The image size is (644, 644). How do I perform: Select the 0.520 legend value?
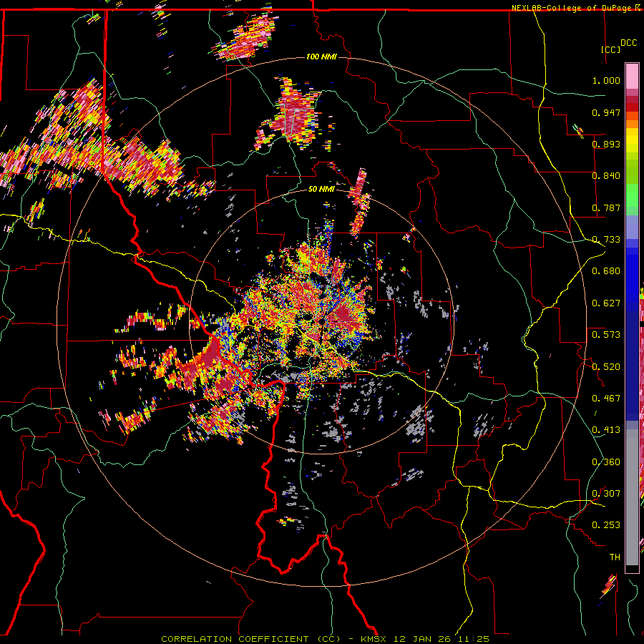point(606,366)
